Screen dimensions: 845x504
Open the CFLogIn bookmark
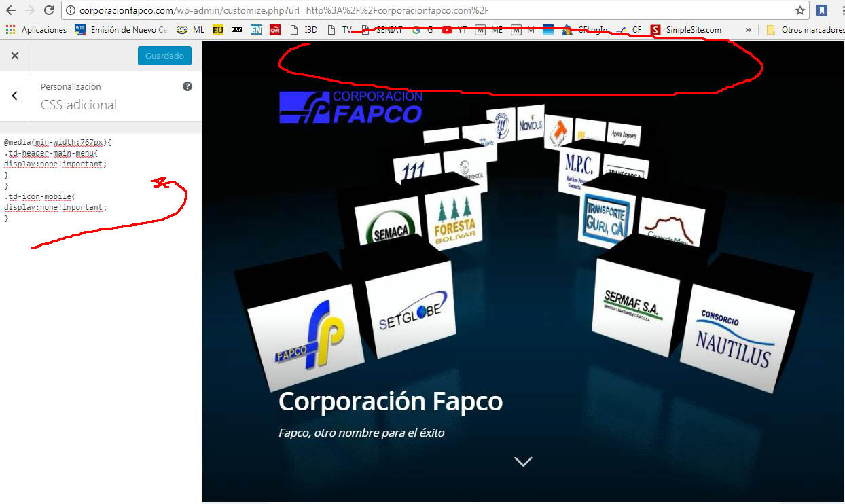pyautogui.click(x=585, y=30)
